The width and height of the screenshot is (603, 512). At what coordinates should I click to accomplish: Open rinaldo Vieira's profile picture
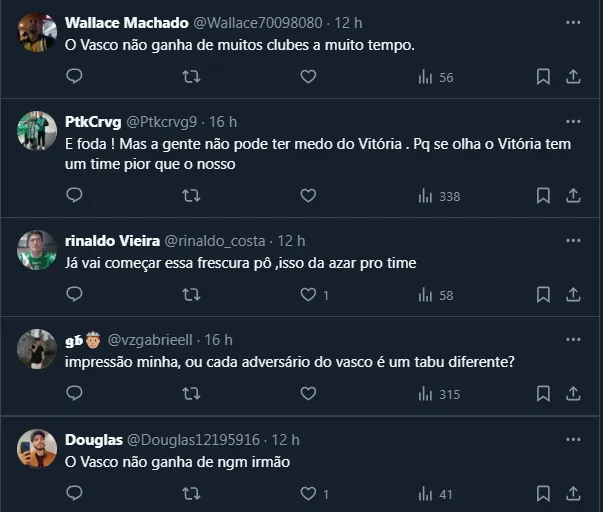[x=37, y=250]
